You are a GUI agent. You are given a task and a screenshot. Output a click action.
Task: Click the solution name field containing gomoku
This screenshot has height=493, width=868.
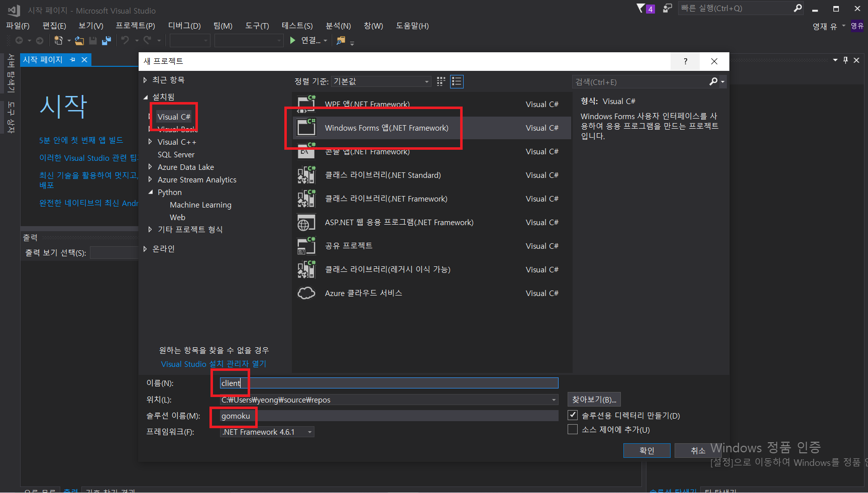point(389,416)
